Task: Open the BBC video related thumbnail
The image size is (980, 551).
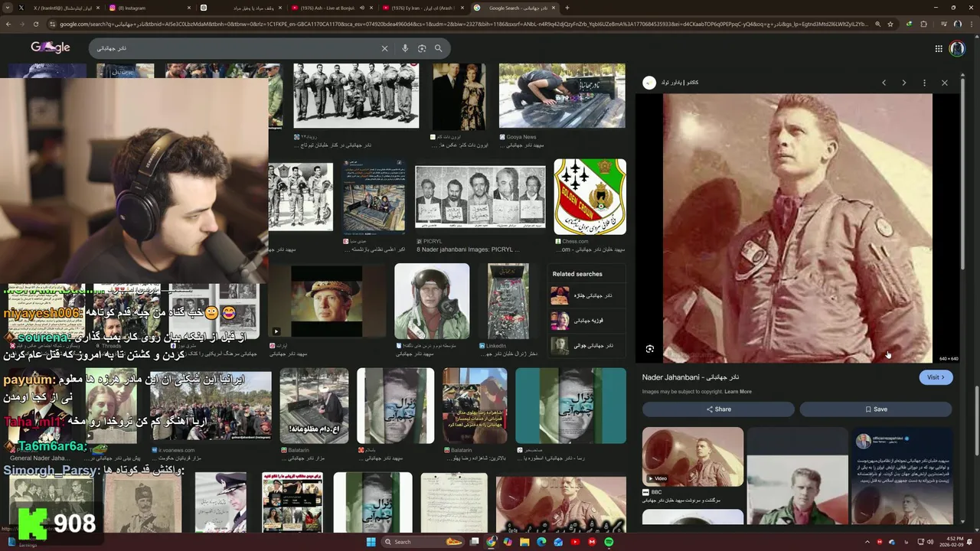Action: 693,456
